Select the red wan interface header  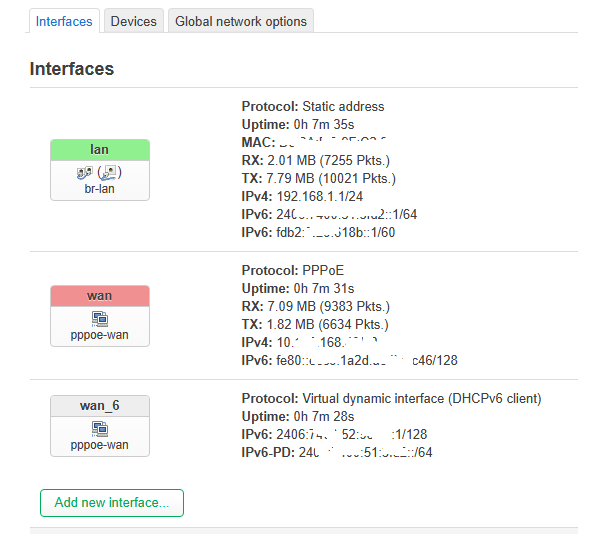tap(100, 296)
